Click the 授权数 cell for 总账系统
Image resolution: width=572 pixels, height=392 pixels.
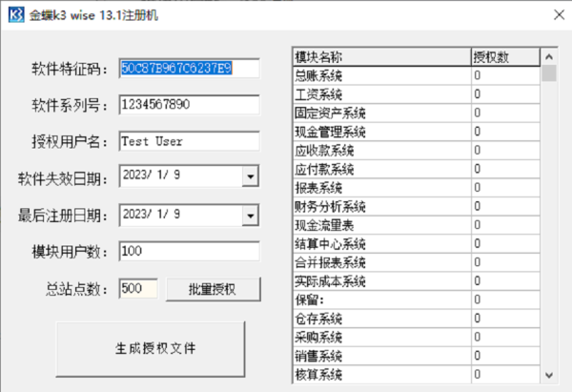click(505, 75)
